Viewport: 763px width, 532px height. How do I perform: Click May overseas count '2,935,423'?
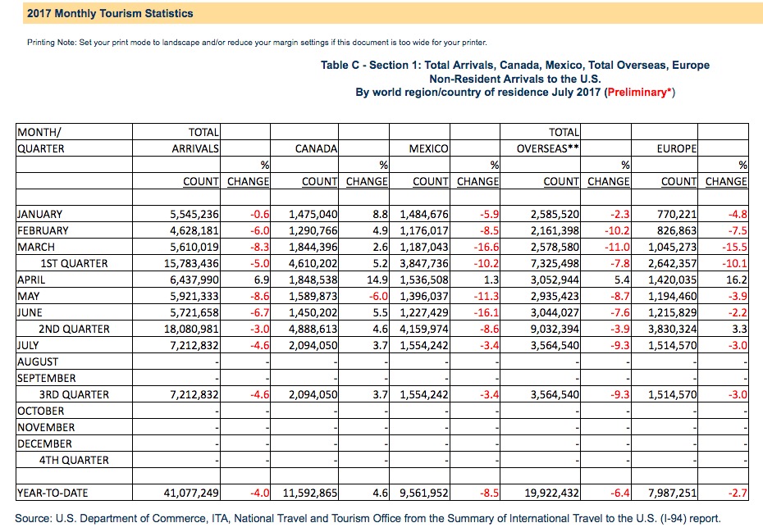click(555, 296)
